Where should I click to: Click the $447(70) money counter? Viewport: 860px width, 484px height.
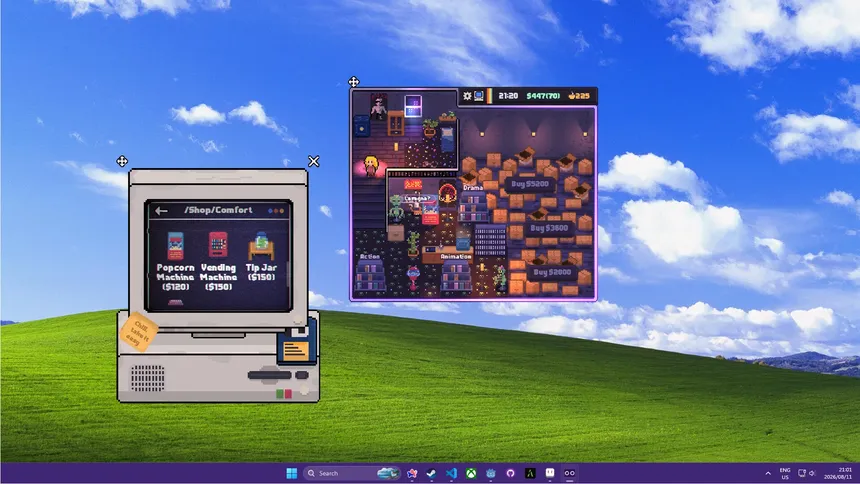(543, 96)
